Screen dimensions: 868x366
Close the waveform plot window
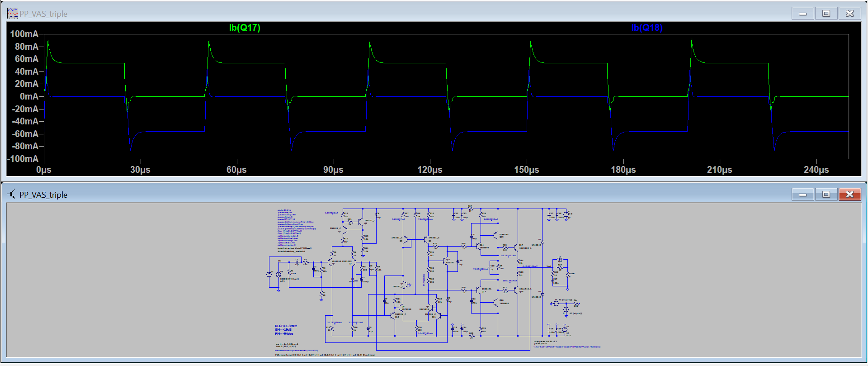pyautogui.click(x=849, y=14)
